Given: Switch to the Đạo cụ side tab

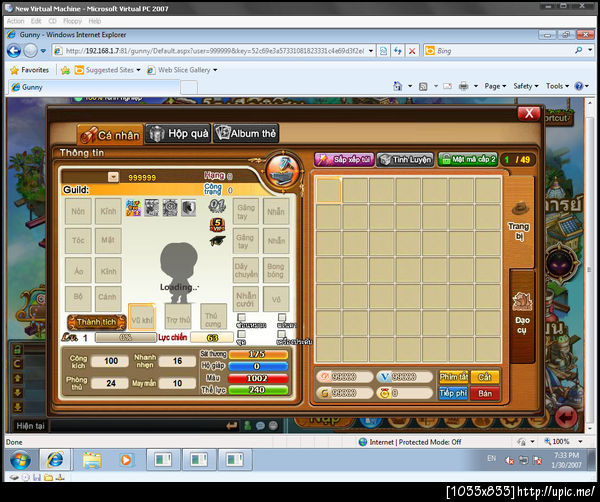Looking at the screenshot, I should point(522,315).
